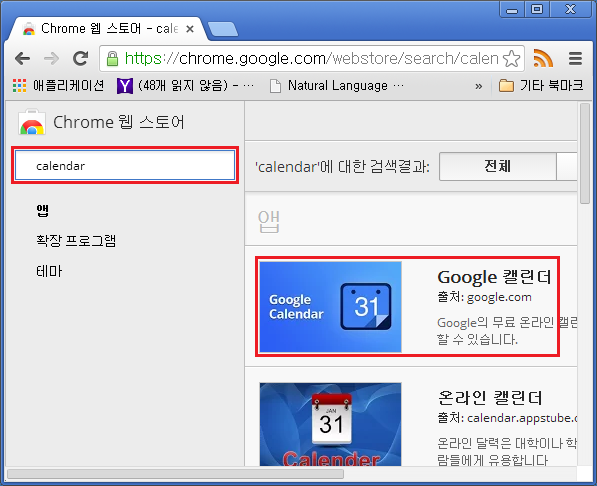Expand hidden bookmarks with the » chevron
The width and height of the screenshot is (597, 486).
[x=479, y=86]
